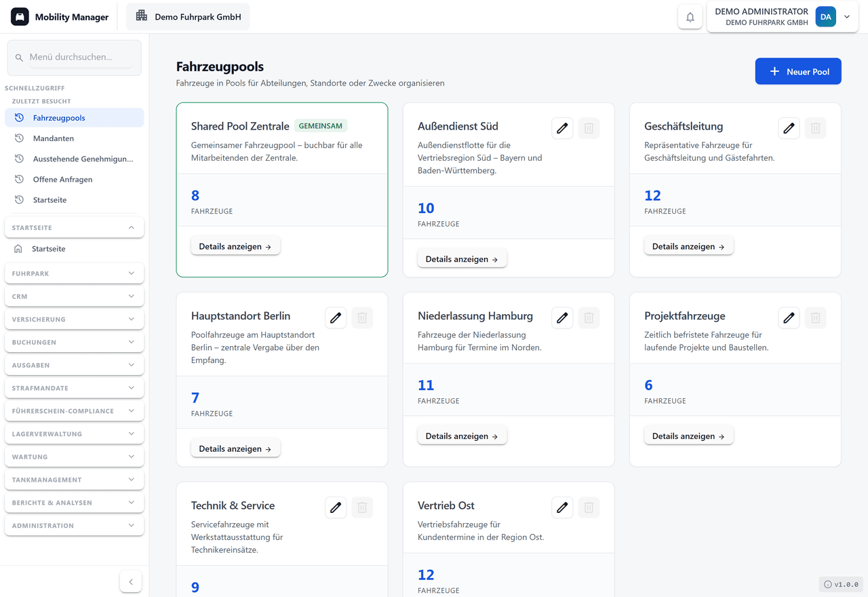This screenshot has height=597, width=868.
Task: Expand the Buchungen sidebar section
Action: (x=75, y=343)
